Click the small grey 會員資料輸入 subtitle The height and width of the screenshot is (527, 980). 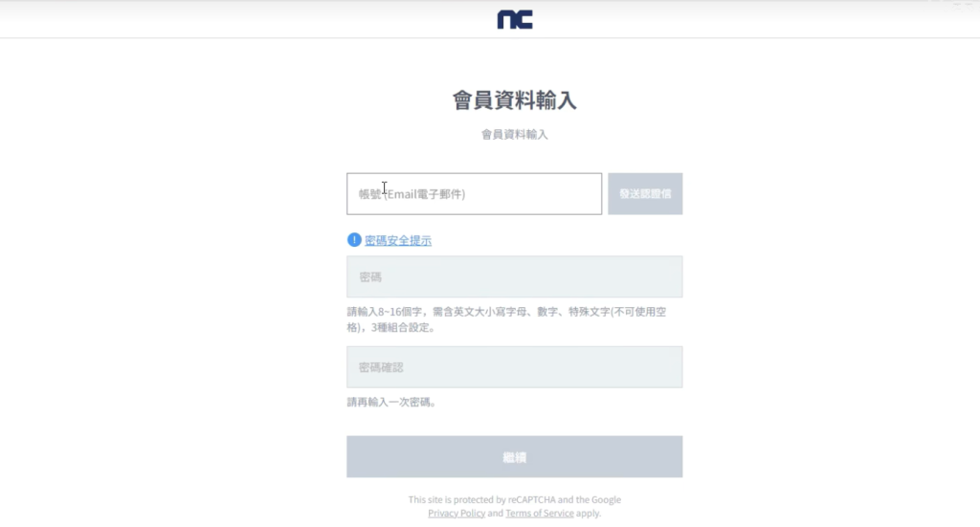click(x=514, y=135)
